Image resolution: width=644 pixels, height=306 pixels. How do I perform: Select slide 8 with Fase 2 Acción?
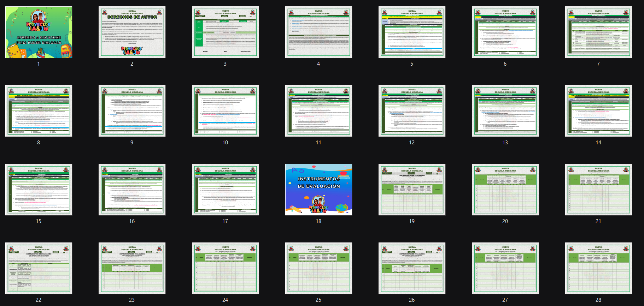tap(39, 111)
